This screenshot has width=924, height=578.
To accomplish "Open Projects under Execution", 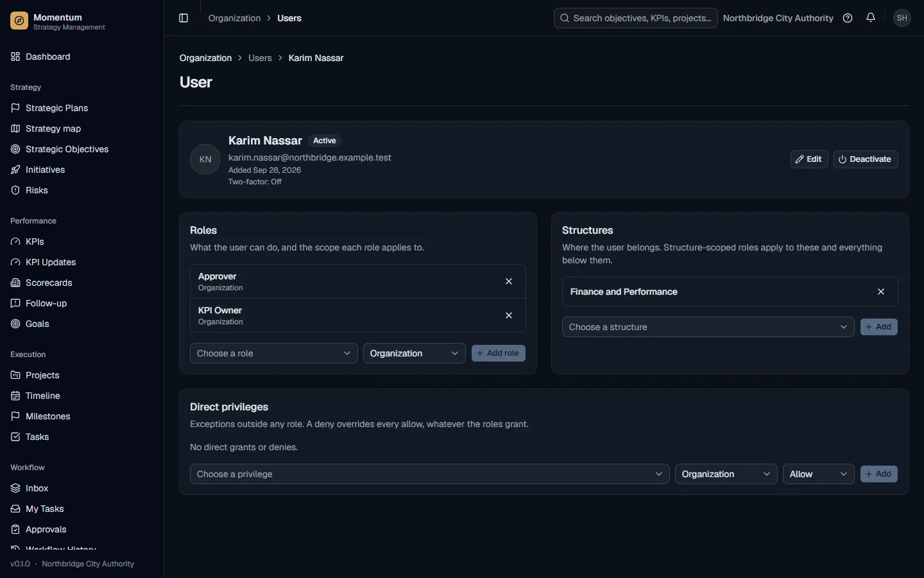I will (x=81, y=375).
